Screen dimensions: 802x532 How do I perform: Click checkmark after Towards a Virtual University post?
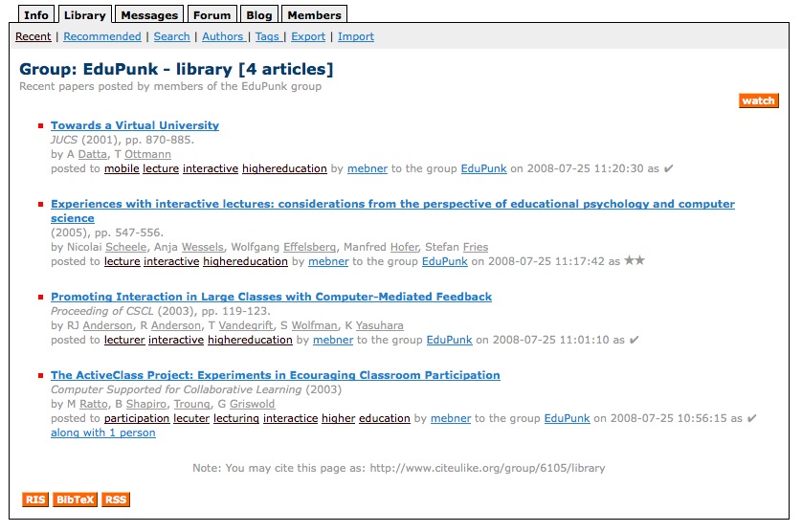(669, 168)
